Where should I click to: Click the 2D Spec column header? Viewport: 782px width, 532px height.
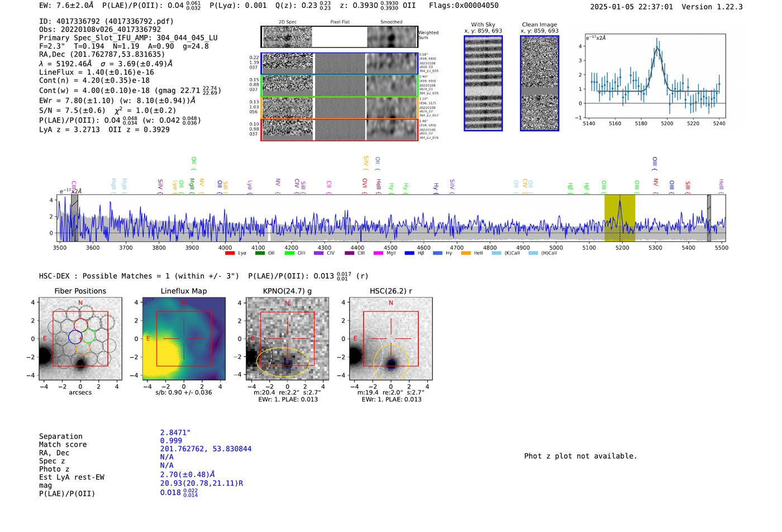point(288,22)
